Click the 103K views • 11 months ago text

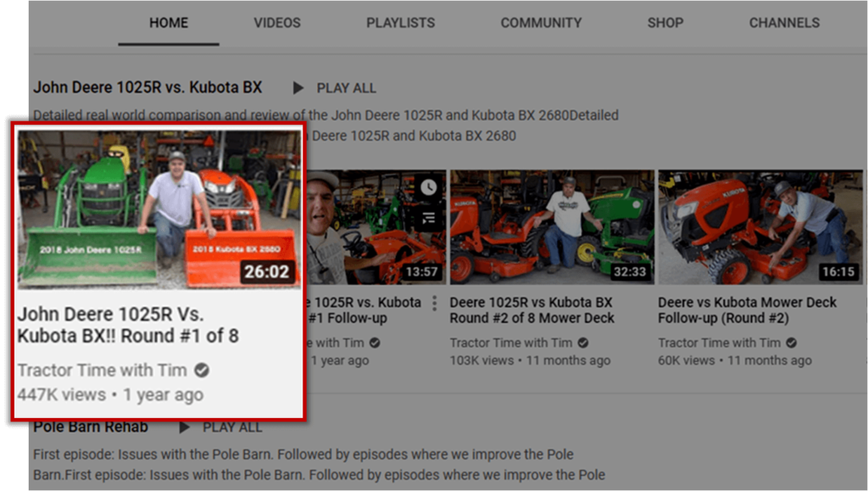point(530,360)
